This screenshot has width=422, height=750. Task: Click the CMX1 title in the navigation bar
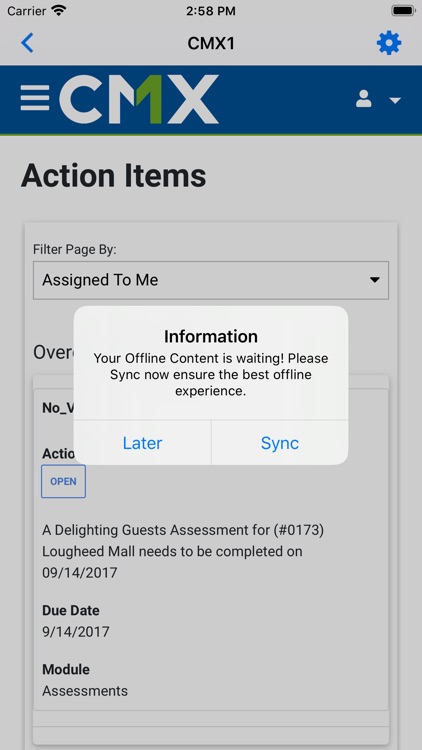click(x=211, y=44)
